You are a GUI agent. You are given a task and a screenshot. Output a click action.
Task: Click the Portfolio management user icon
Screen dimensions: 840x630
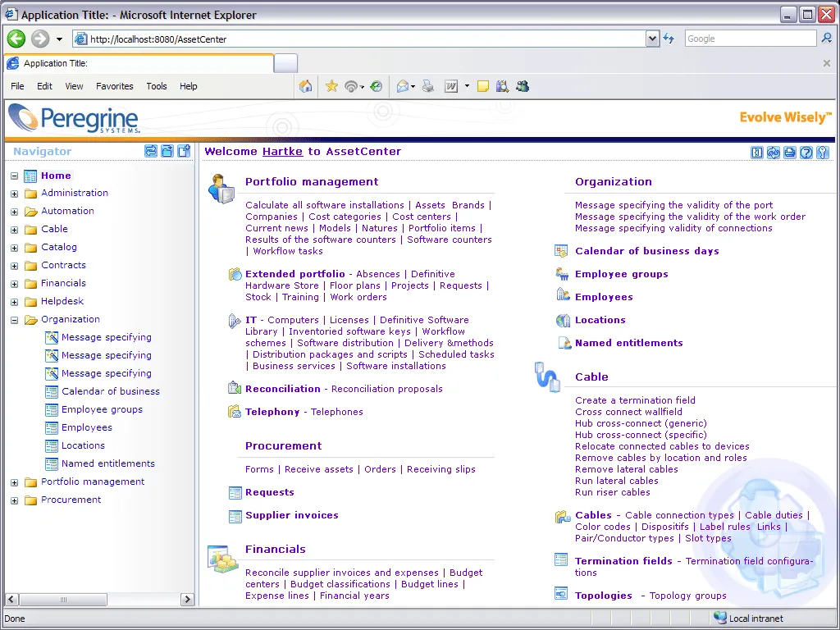[221, 189]
